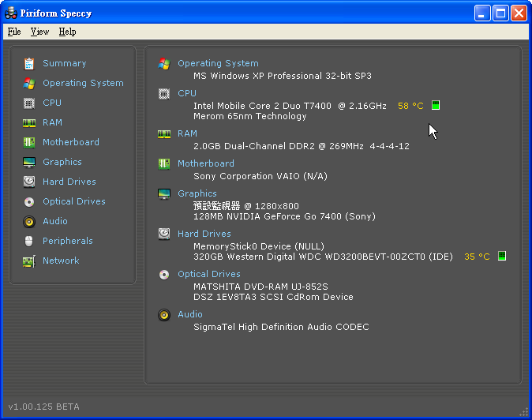Image resolution: width=532 pixels, height=420 pixels.
Task: Click the Graphics monitor icon in summary panel
Action: click(x=164, y=193)
